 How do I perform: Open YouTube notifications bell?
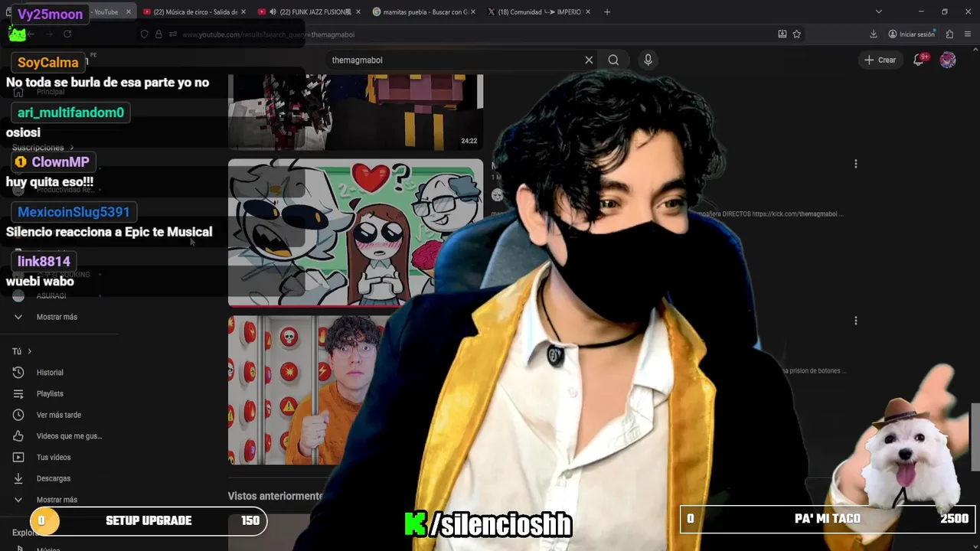point(920,60)
